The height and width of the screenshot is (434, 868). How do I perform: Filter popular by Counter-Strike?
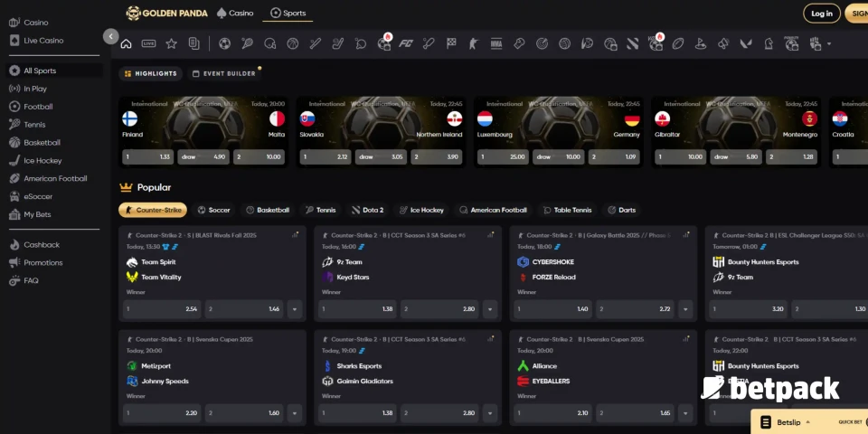(153, 210)
